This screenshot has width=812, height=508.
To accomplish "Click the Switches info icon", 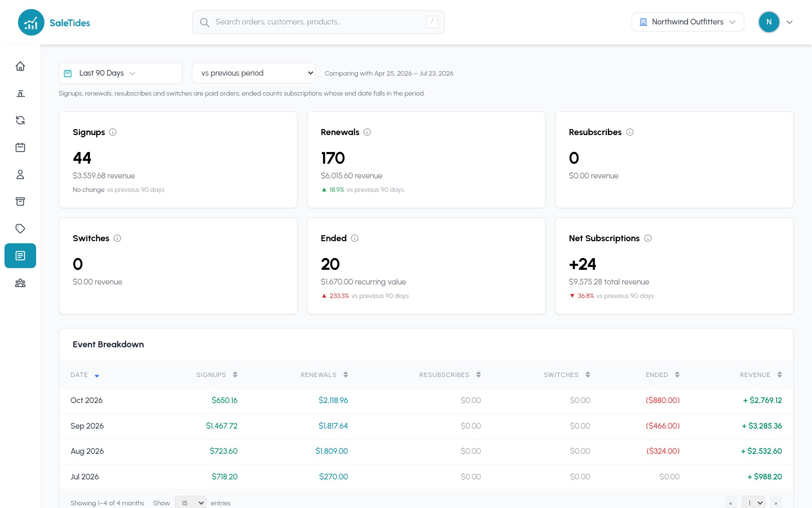I will (117, 238).
